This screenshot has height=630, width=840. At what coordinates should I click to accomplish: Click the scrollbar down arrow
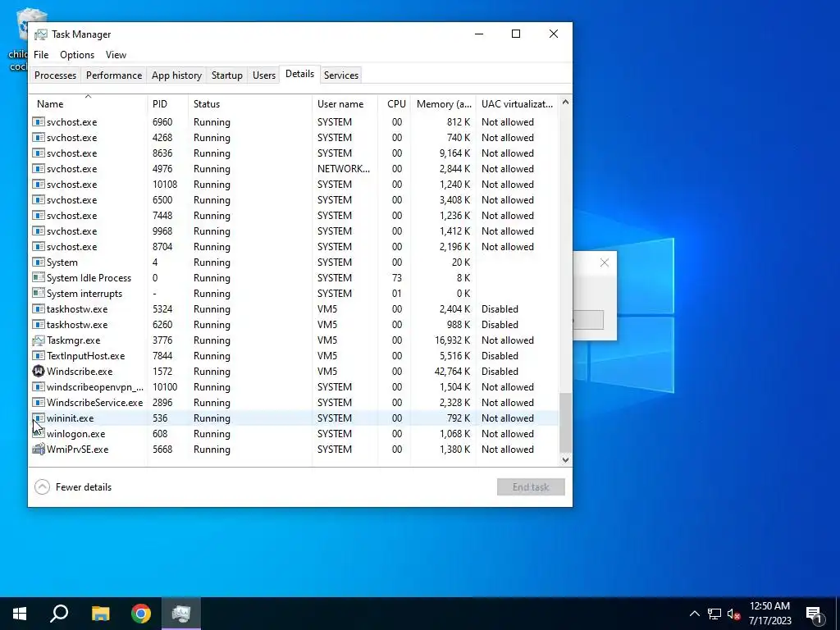coord(565,459)
